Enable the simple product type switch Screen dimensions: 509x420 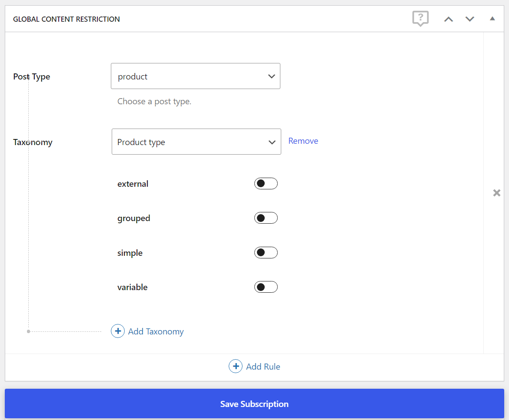click(x=266, y=253)
